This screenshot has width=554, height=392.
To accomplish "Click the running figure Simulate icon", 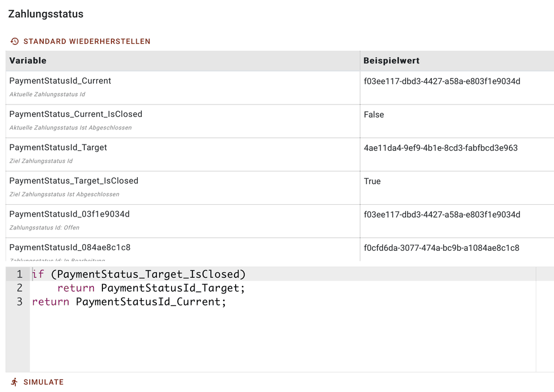I will (15, 382).
